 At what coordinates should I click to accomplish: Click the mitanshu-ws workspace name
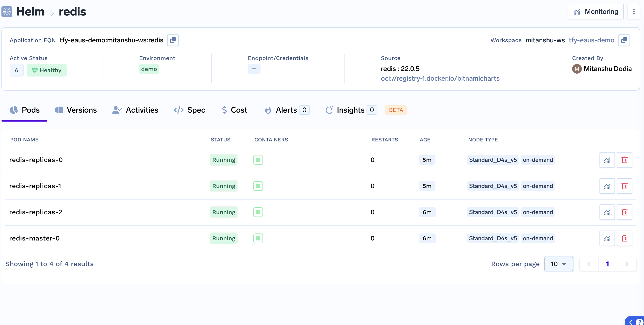pos(545,40)
